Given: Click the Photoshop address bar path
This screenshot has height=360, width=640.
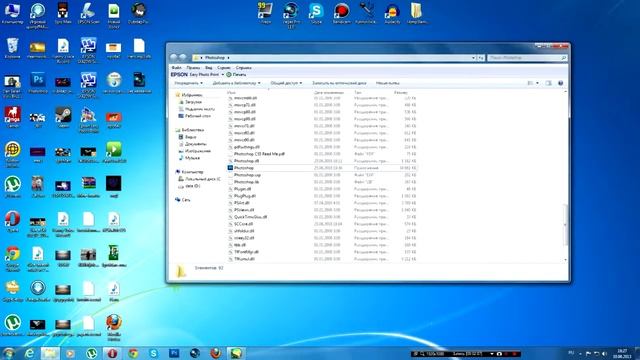Looking at the screenshot, I should click(x=215, y=58).
